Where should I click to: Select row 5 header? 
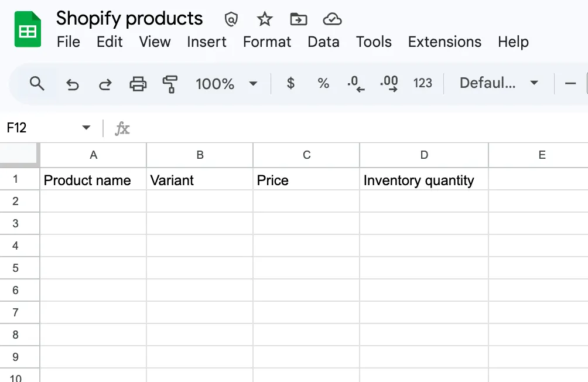click(19, 268)
